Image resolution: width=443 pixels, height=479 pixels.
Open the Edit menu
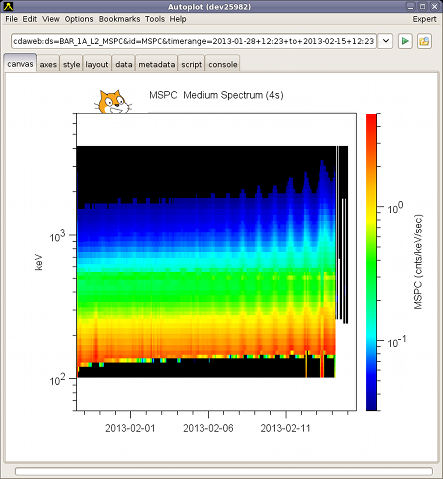click(30, 19)
